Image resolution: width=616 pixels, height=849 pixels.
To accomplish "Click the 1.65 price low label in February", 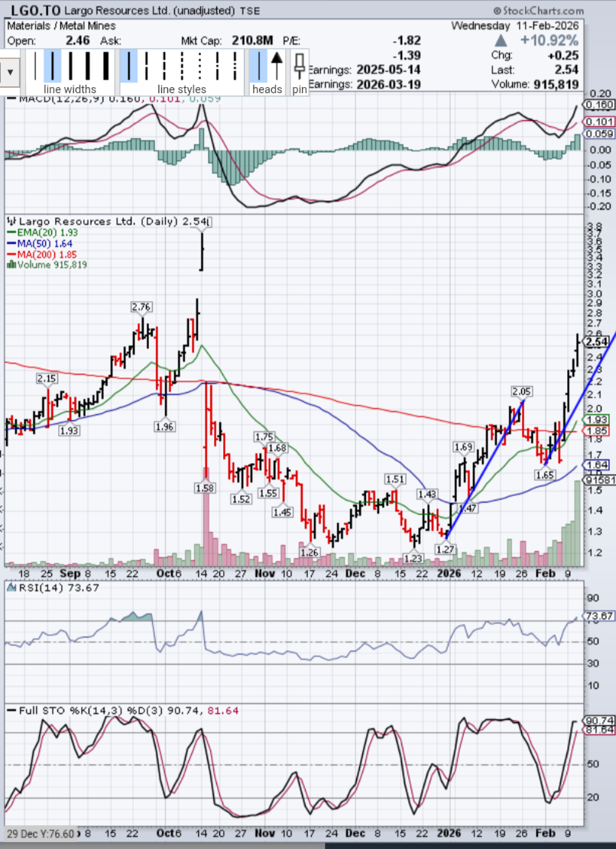I will pyautogui.click(x=545, y=475).
